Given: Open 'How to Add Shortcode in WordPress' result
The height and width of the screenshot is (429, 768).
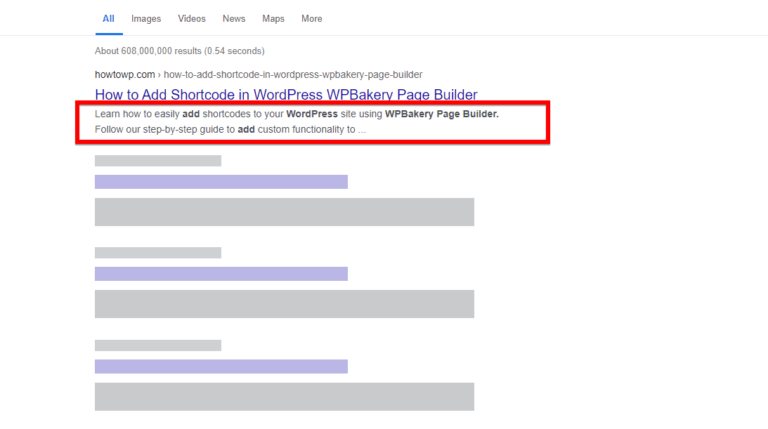Looking at the screenshot, I should (286, 94).
